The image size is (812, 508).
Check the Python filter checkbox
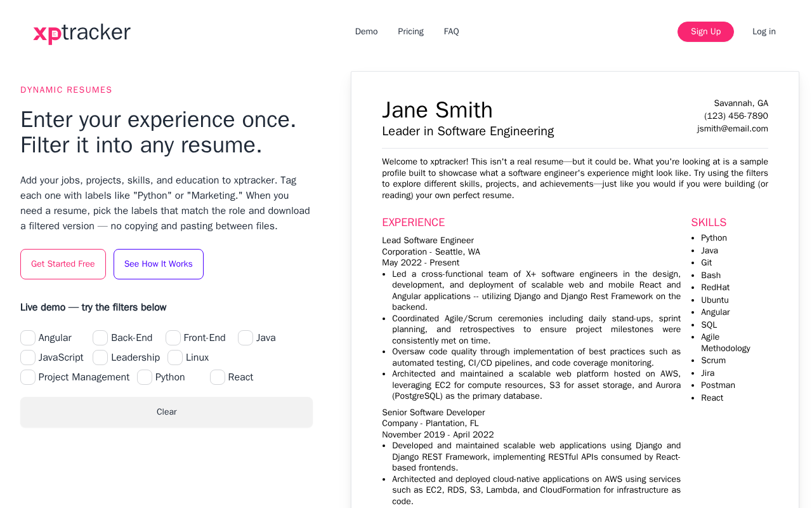tap(145, 377)
